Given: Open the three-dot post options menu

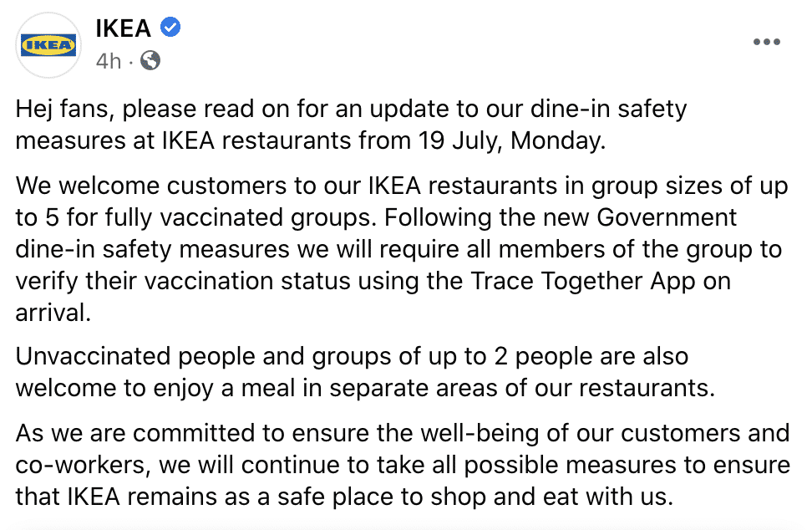Looking at the screenshot, I should pyautogui.click(x=766, y=42).
